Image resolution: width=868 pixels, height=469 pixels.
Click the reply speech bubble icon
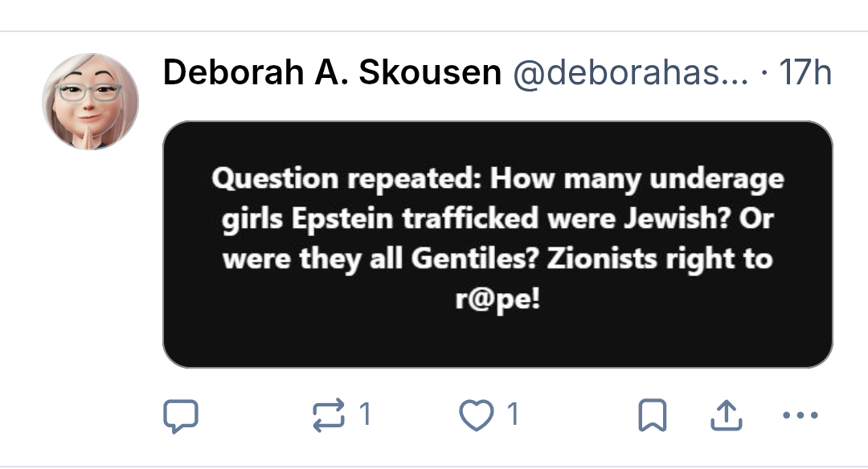tap(181, 415)
